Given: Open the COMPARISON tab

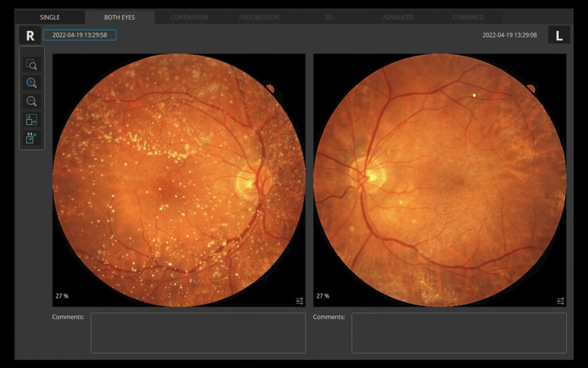Looking at the screenshot, I should click(x=189, y=17).
